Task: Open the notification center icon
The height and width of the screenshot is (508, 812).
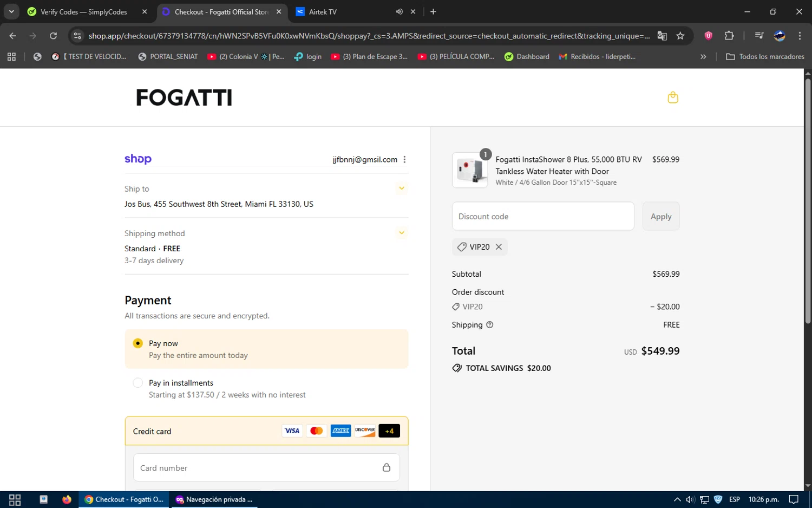Action: pyautogui.click(x=794, y=499)
